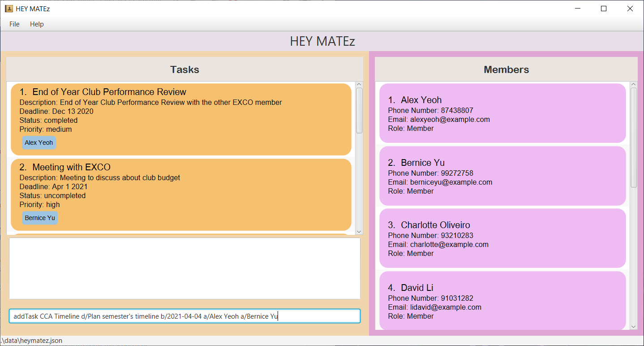The width and height of the screenshot is (644, 346).
Task: Click the tasks list scrollbar thumb
Action: pyautogui.click(x=359, y=111)
